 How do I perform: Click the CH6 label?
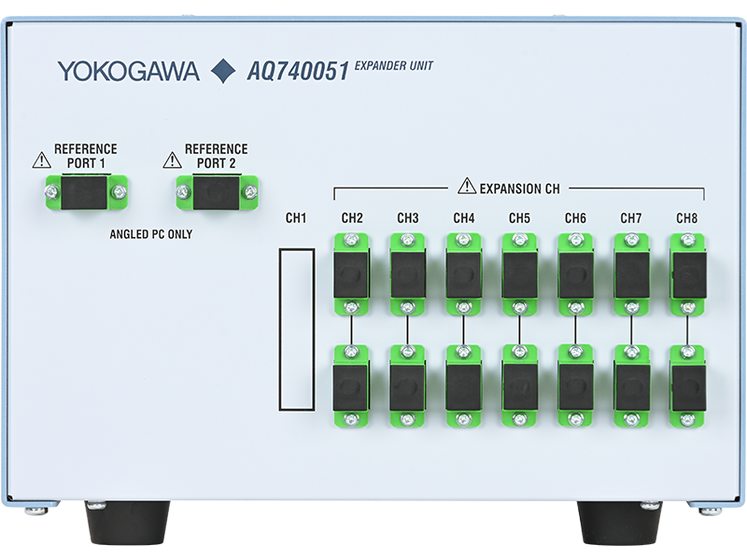click(575, 218)
